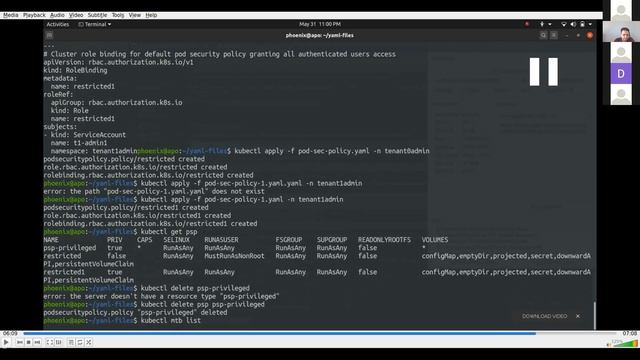Open the terminal hamburger menu
Image resolution: width=640 pixels, height=360 pixels.
[x=554, y=36]
